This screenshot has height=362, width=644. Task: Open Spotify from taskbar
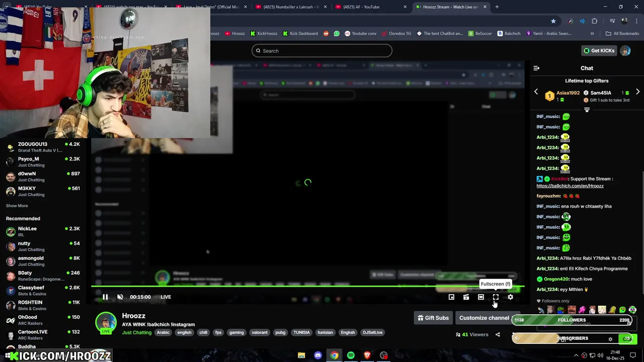pos(351,355)
